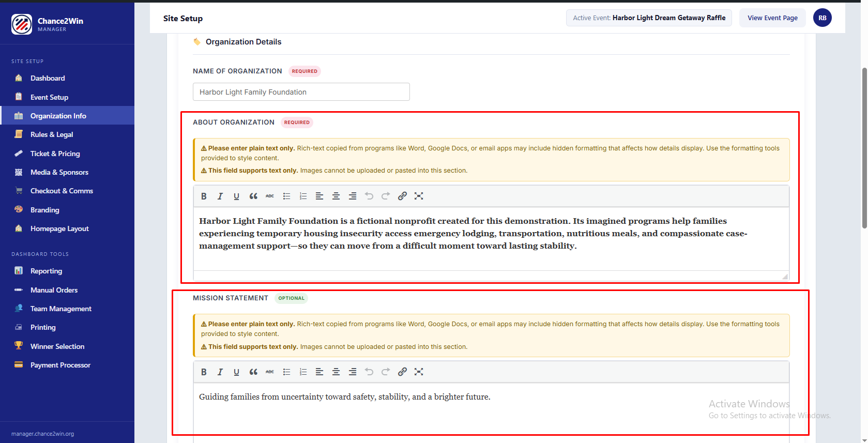Redo in Mission Statement editor
868x443 pixels.
386,372
